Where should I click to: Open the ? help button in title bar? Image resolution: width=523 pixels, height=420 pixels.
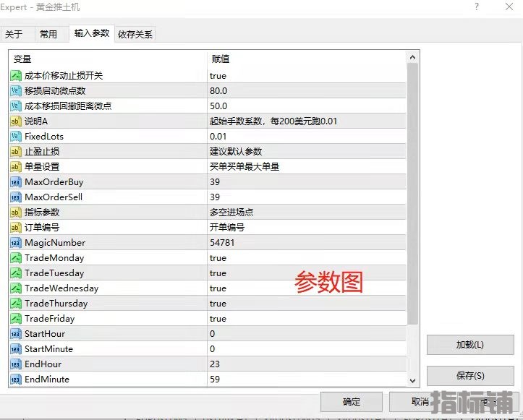[x=477, y=7]
